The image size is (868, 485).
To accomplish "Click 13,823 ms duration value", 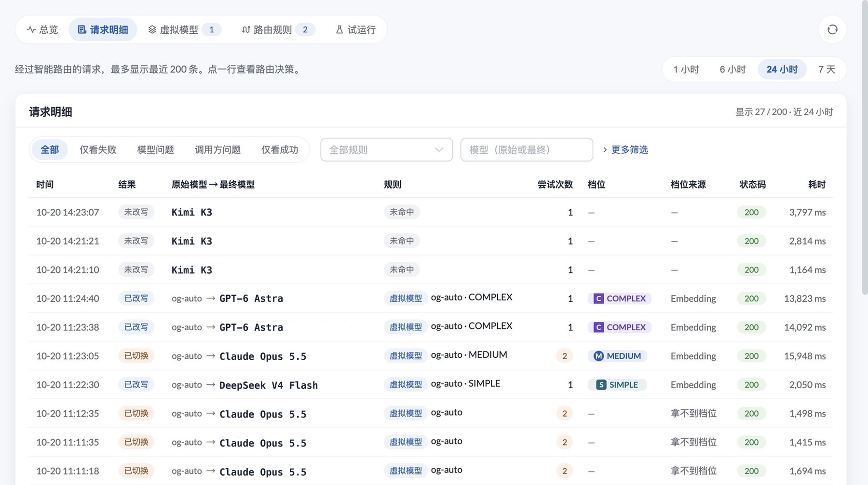I will 805,298.
